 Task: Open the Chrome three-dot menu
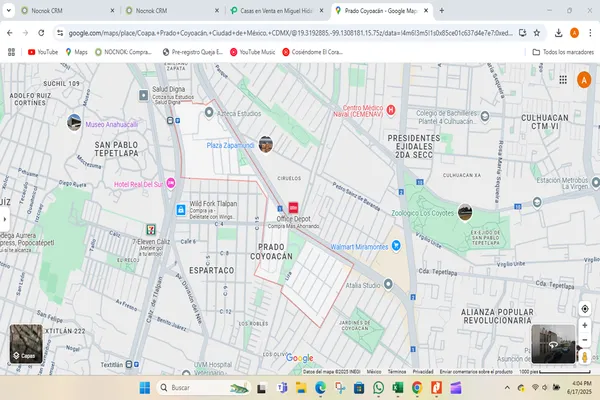(590, 33)
